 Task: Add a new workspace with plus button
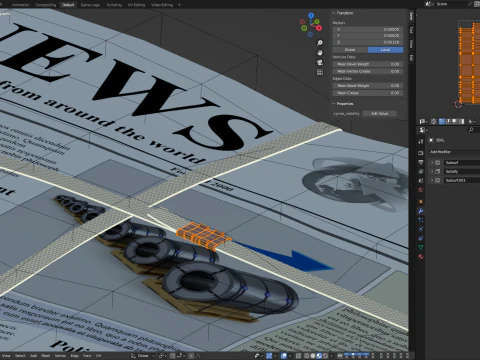179,5
